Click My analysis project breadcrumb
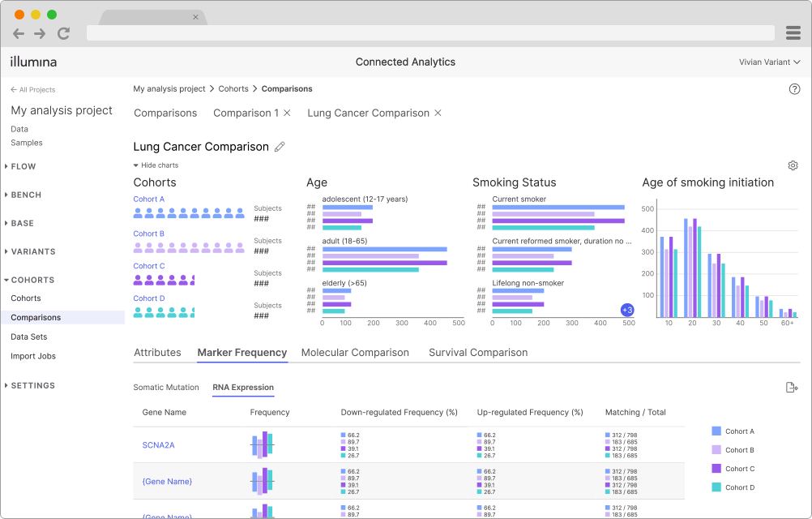The image size is (812, 519). [x=169, y=89]
